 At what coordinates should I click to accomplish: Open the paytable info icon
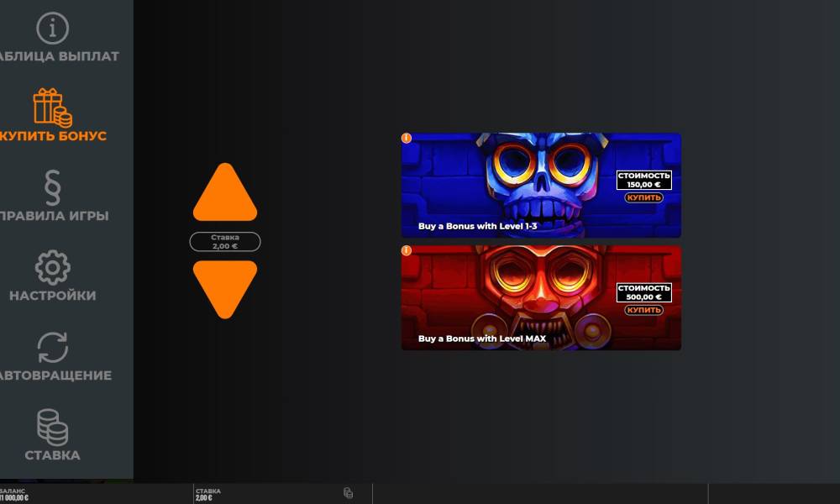[52, 28]
